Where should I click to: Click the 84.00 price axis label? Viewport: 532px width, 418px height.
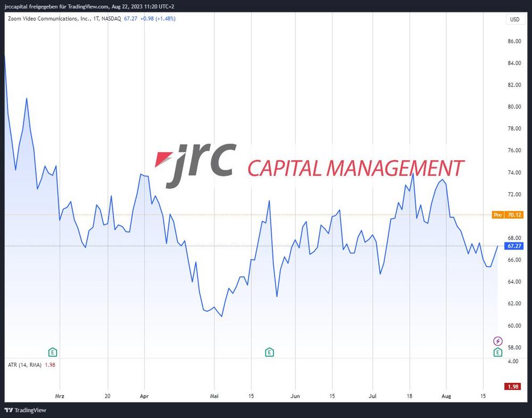click(x=514, y=63)
